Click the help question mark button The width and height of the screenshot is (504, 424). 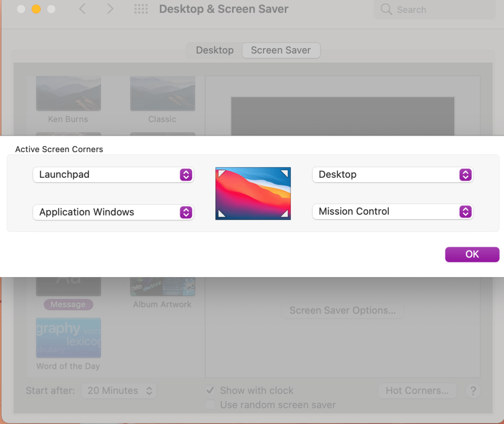473,391
